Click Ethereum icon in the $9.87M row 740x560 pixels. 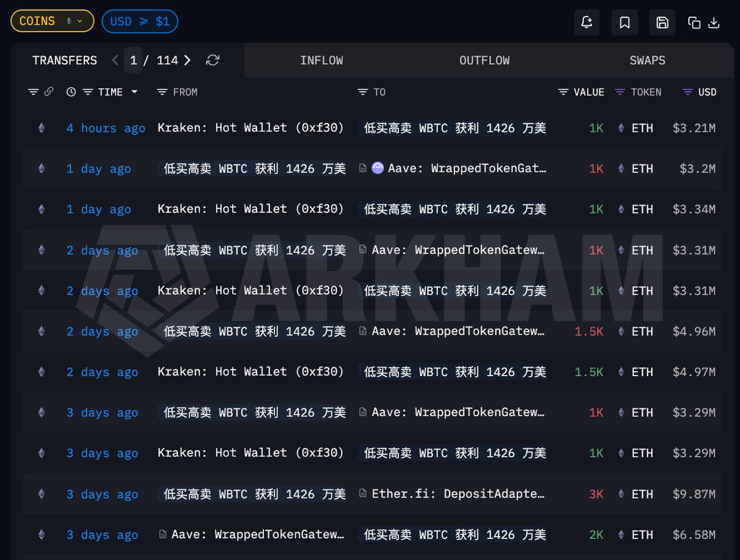point(41,494)
